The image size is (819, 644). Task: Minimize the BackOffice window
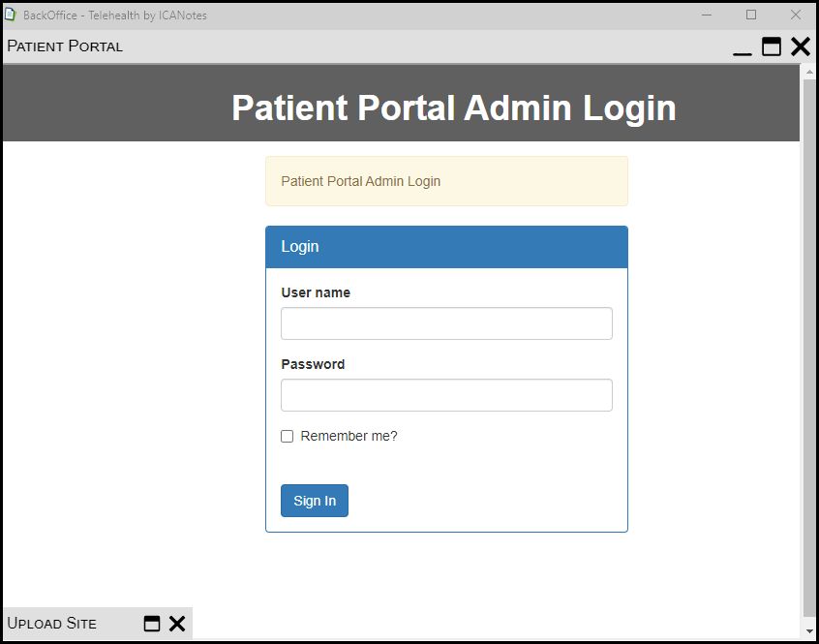tap(707, 15)
